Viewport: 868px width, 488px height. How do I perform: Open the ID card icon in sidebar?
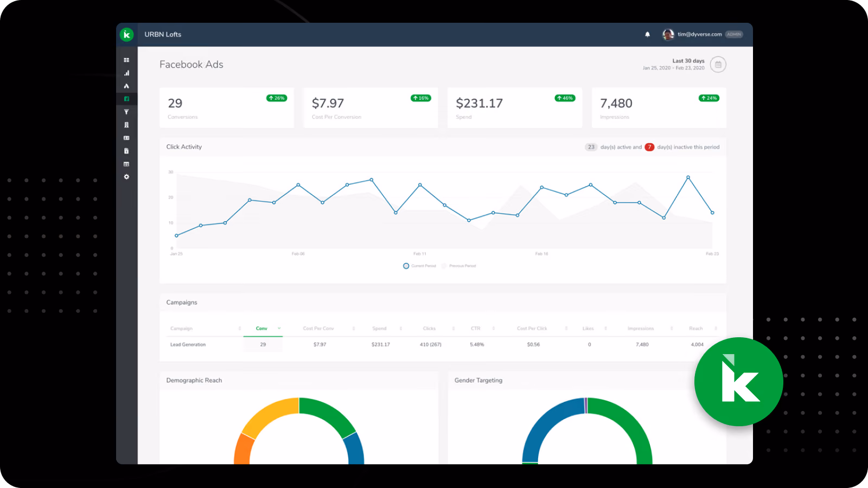coord(126,138)
